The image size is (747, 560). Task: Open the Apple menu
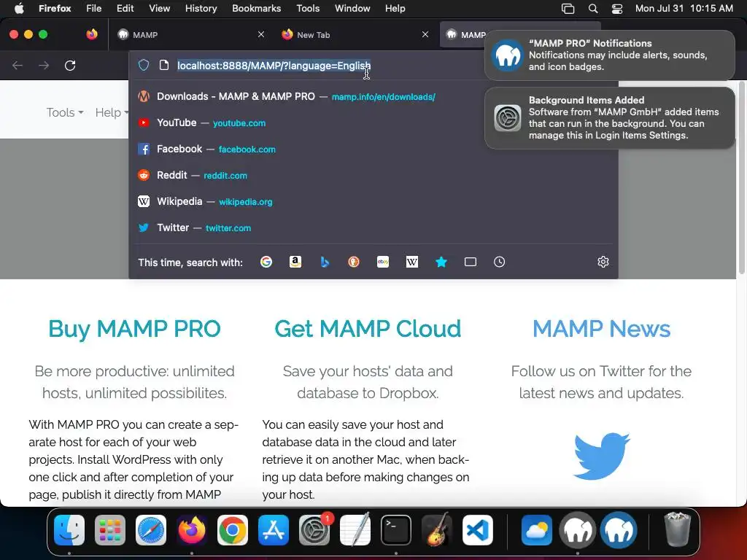(19, 8)
